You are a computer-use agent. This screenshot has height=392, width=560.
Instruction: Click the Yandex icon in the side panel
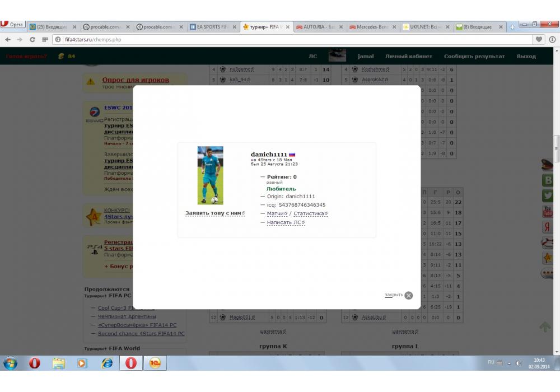click(x=547, y=227)
